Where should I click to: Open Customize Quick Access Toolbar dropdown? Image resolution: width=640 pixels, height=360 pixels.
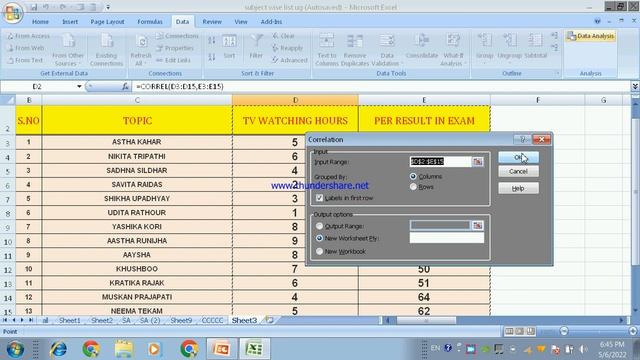coord(108,7)
